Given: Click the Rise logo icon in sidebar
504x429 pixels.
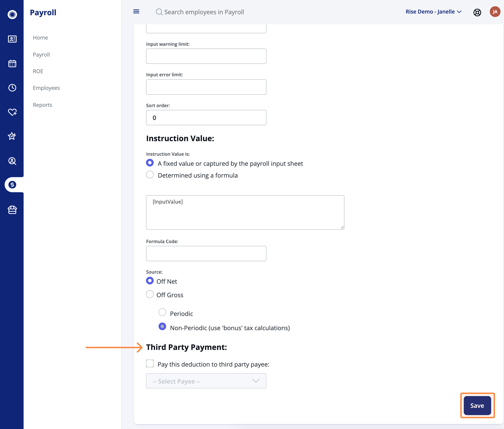Looking at the screenshot, I should [x=12, y=15].
